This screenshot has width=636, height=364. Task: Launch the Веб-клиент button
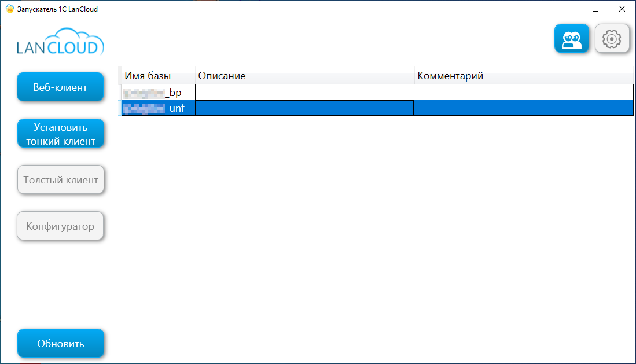point(61,87)
